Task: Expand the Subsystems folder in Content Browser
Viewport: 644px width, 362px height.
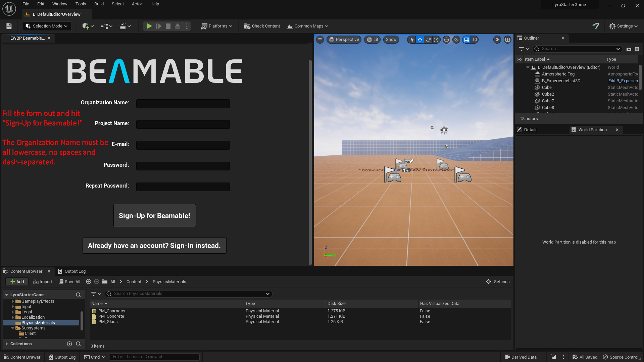Action: 13,328
